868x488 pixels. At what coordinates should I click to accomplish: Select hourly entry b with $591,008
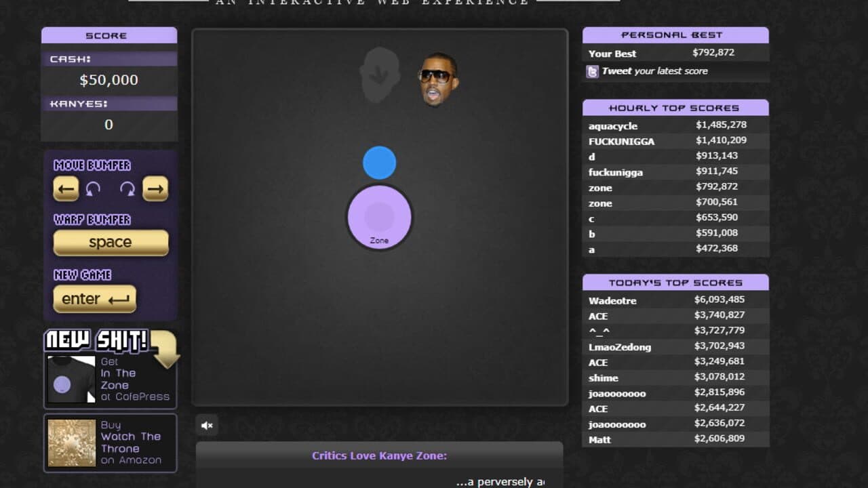(x=675, y=233)
